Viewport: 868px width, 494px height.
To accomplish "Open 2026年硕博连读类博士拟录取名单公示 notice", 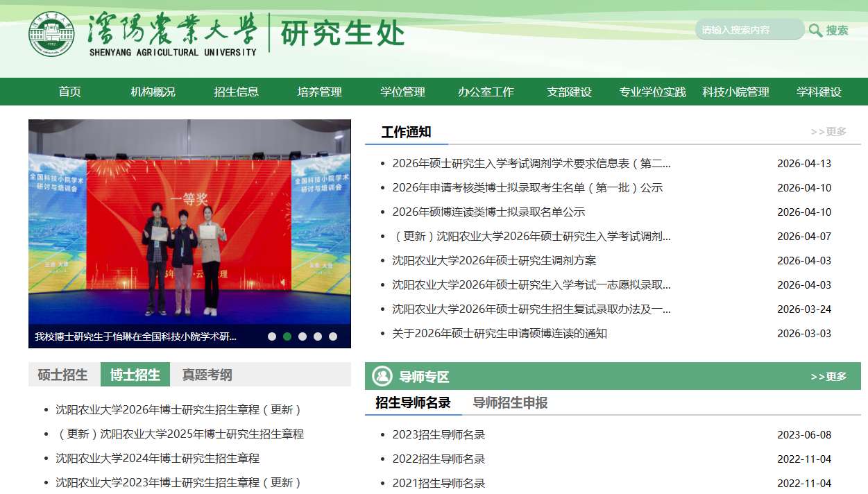I will 488,212.
